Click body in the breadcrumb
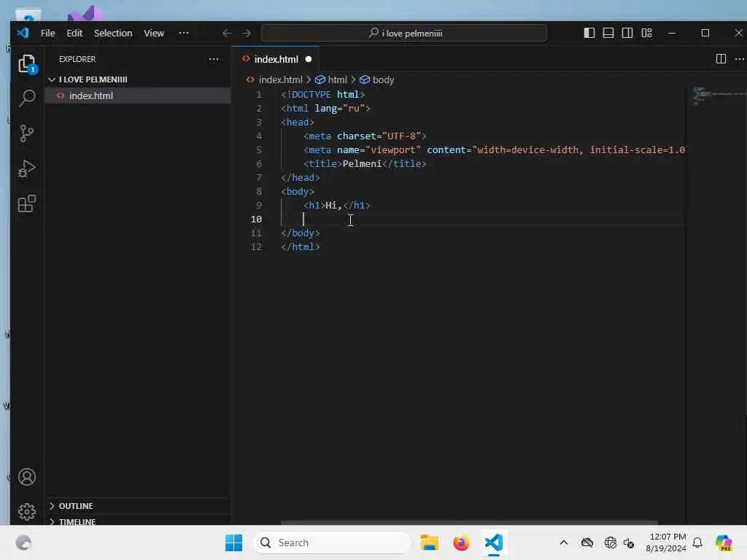The image size is (747, 560). [383, 79]
